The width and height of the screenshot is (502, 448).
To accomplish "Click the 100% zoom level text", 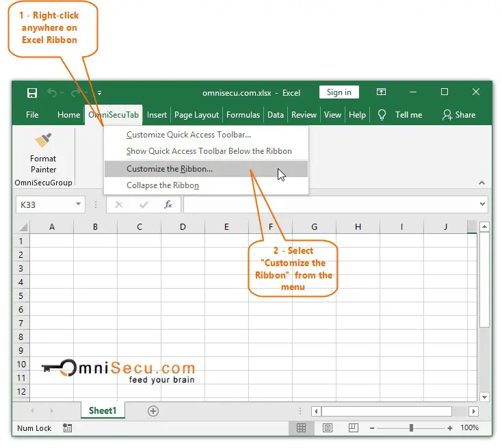I will pyautogui.click(x=469, y=428).
